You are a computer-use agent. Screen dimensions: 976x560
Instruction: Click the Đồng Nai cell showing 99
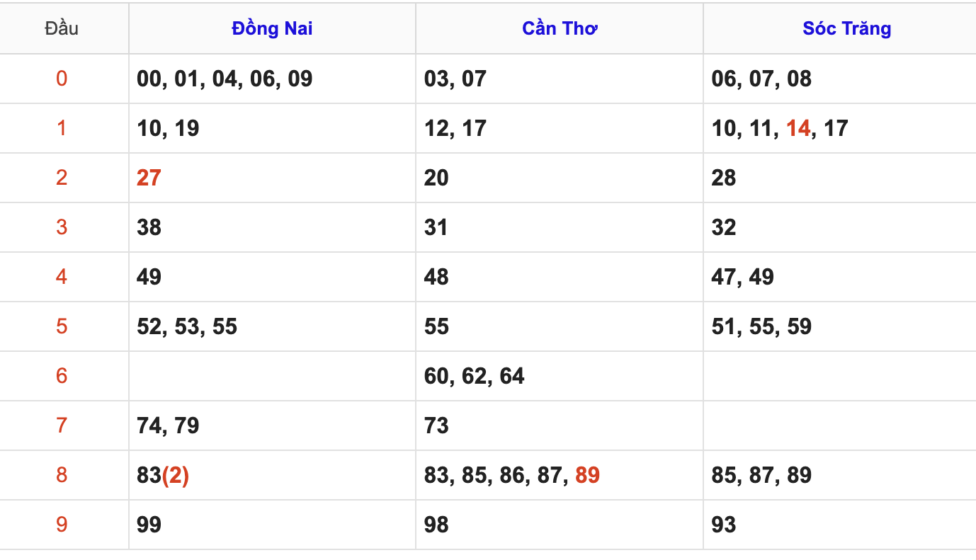[149, 525]
